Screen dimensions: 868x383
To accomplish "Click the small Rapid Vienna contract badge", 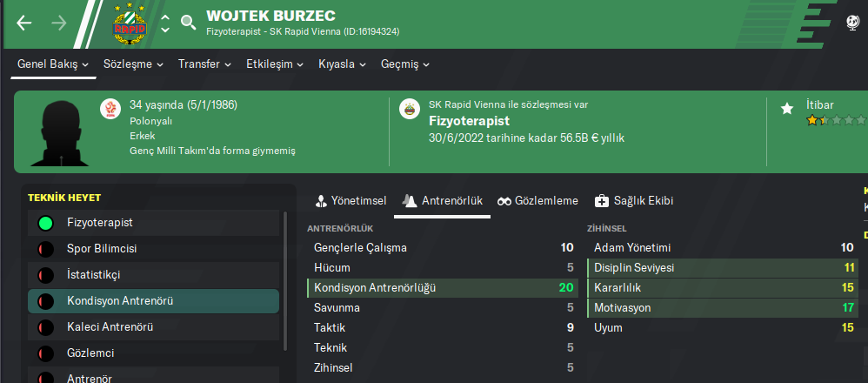I will [408, 108].
